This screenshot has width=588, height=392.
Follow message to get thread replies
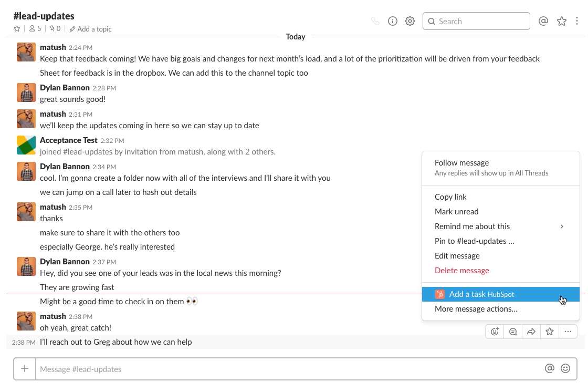click(x=461, y=163)
